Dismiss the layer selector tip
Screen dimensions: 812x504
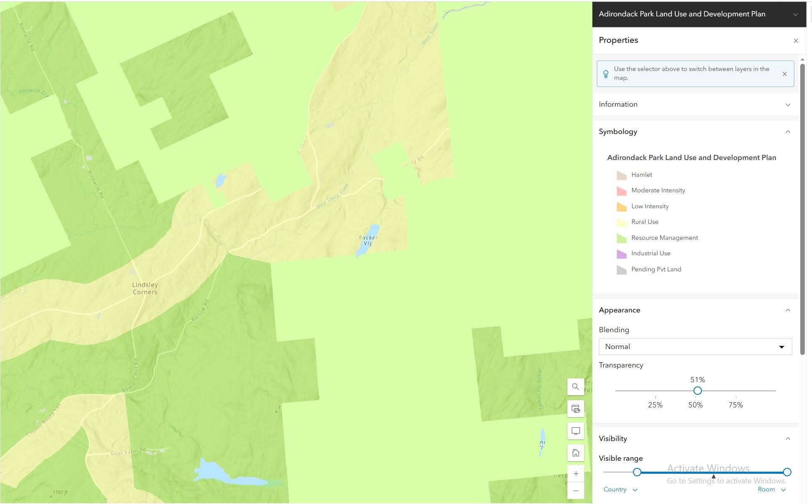784,74
